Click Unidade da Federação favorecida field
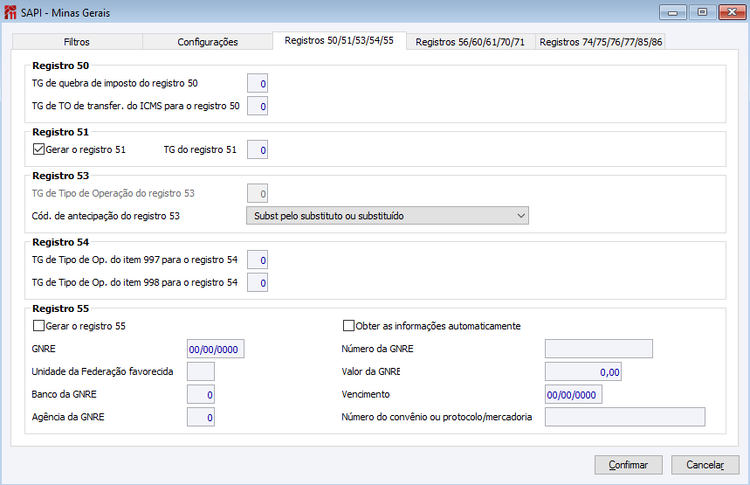The height and width of the screenshot is (485, 750). [201, 372]
